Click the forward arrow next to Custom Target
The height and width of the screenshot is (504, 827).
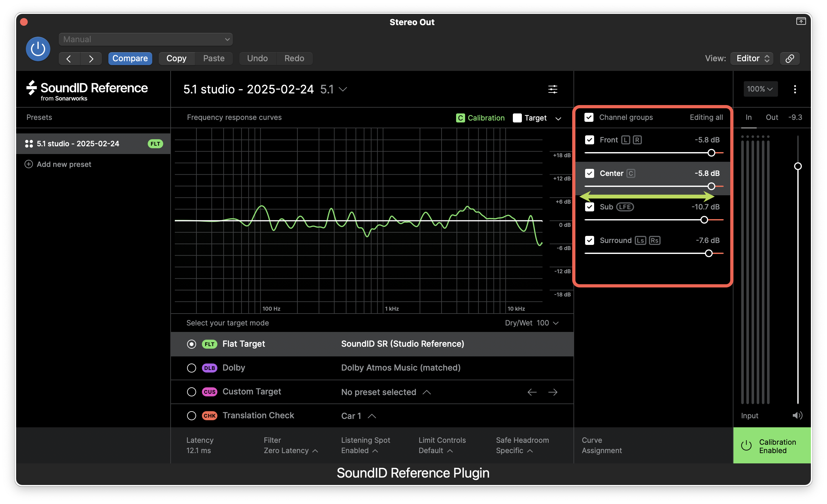point(553,392)
